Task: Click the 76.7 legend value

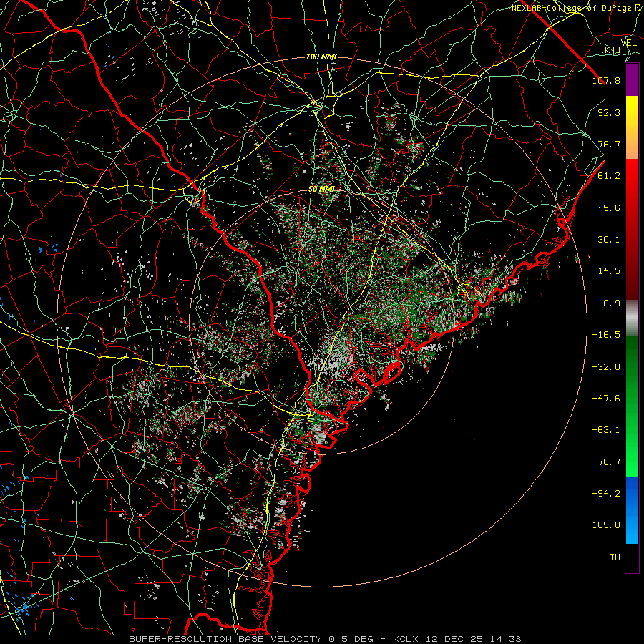Action: pos(609,144)
